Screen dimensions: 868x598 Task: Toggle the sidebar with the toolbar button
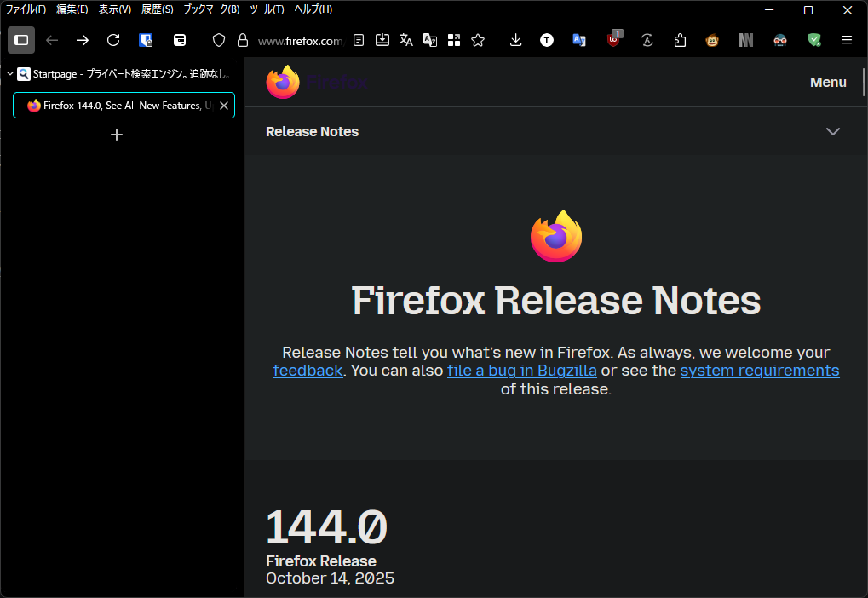[x=21, y=40]
